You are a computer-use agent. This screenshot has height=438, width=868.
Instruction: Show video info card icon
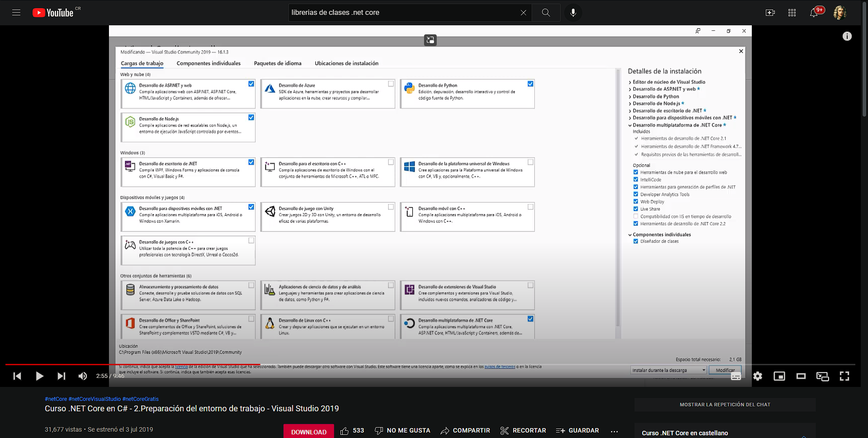[847, 36]
